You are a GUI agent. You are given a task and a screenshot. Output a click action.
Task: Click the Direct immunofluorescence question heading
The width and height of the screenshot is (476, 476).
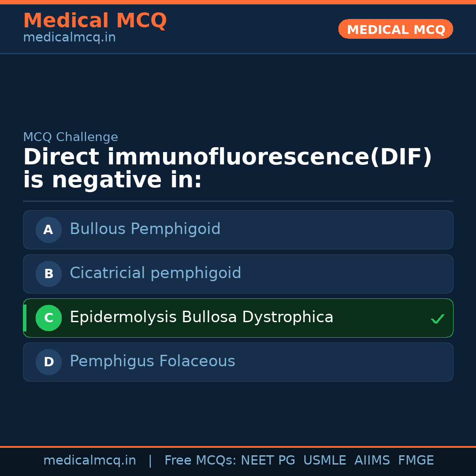(227, 169)
